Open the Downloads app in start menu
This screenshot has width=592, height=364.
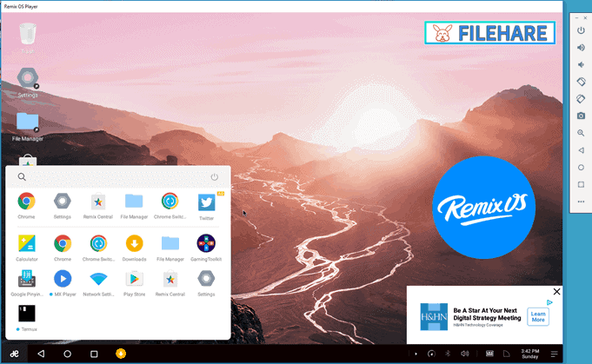tap(135, 243)
